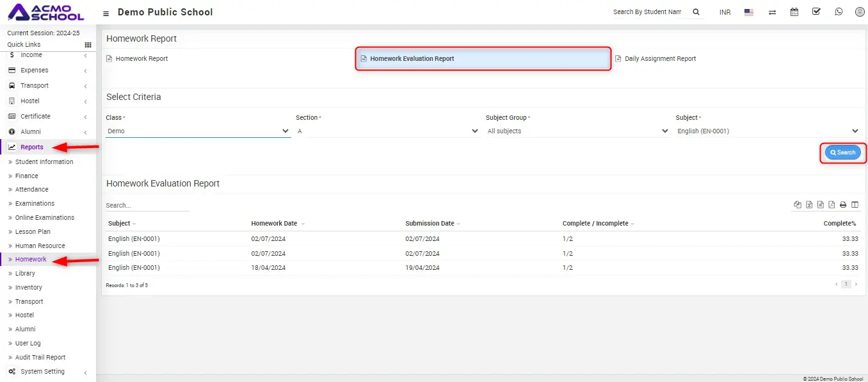This screenshot has width=868, height=382.
Task: Click the US flag language icon
Action: pyautogui.click(x=749, y=12)
